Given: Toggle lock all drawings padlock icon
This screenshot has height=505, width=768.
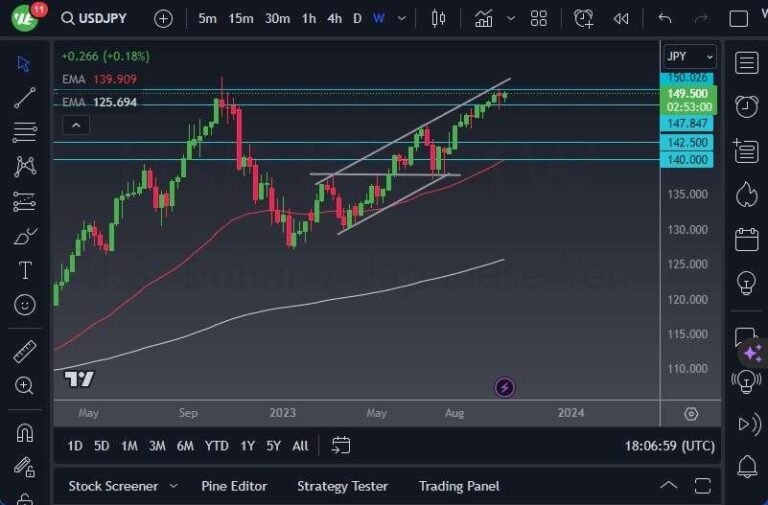Looking at the screenshot, I should (x=24, y=499).
